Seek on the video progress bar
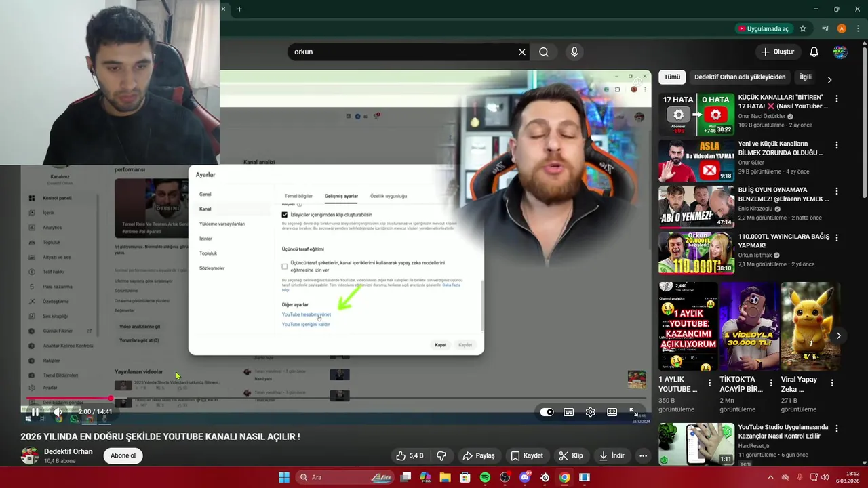Viewport: 868px width, 488px height. click(337, 399)
